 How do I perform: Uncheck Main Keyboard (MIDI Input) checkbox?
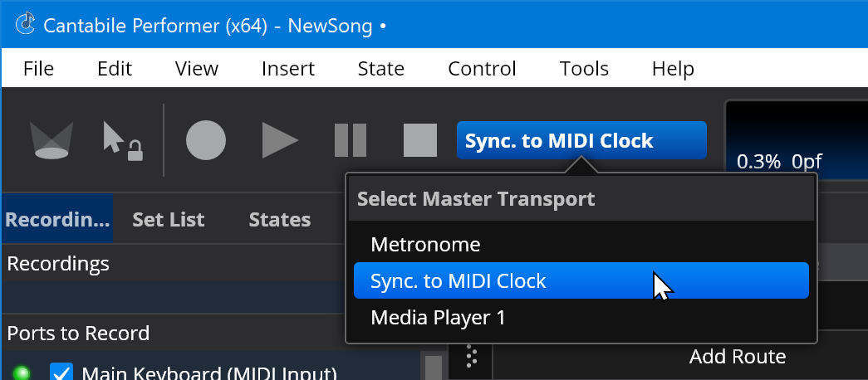pos(61,373)
